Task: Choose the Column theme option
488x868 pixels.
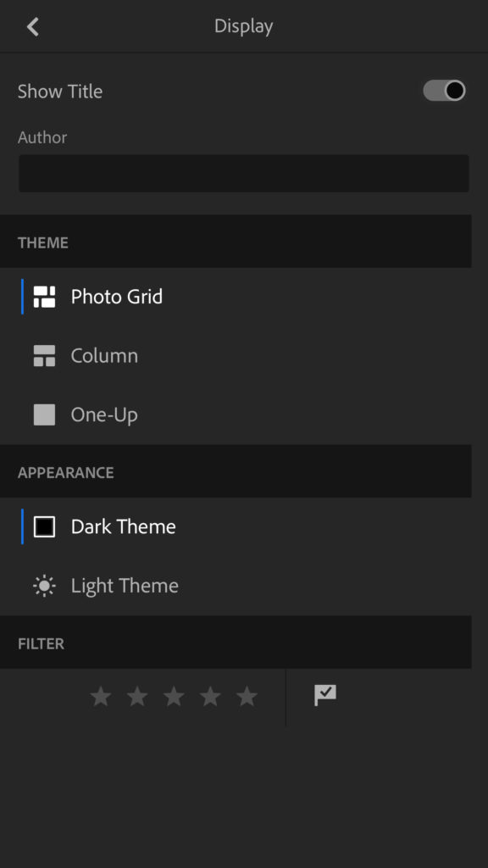Action: 236,356
